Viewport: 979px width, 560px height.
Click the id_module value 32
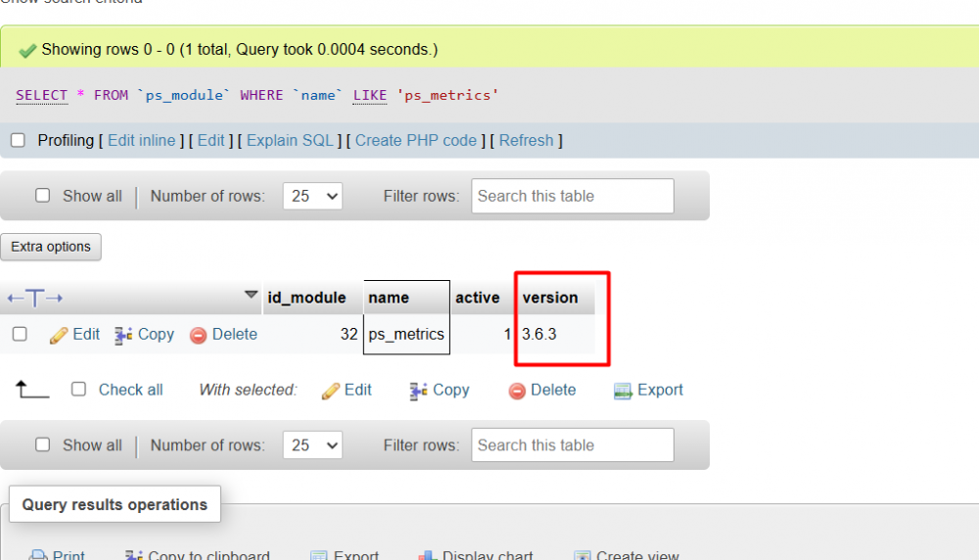coord(350,334)
